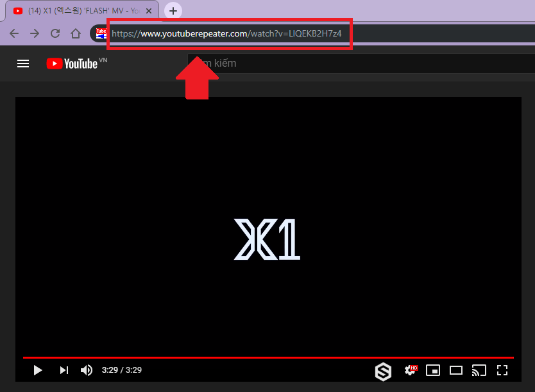Go to the browser home page

(x=75, y=33)
